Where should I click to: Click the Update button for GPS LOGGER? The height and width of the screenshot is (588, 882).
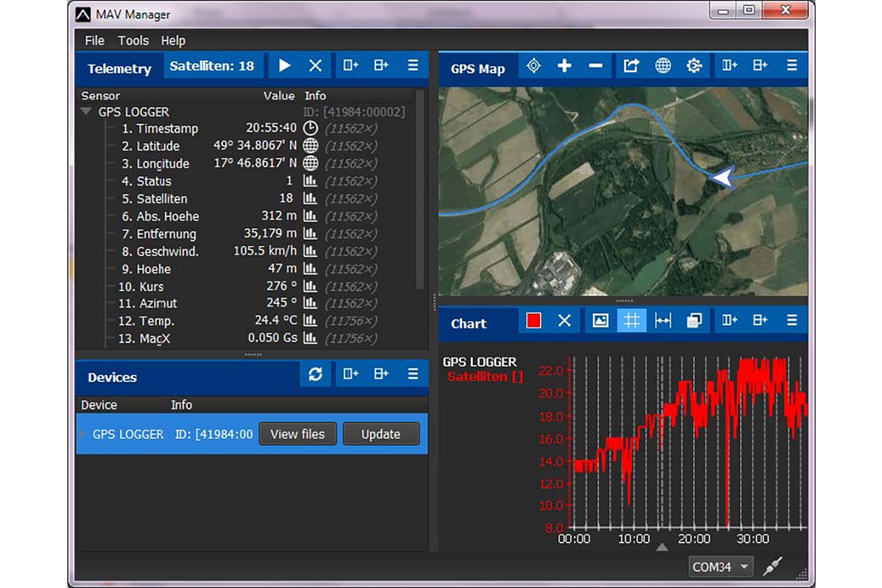click(381, 434)
